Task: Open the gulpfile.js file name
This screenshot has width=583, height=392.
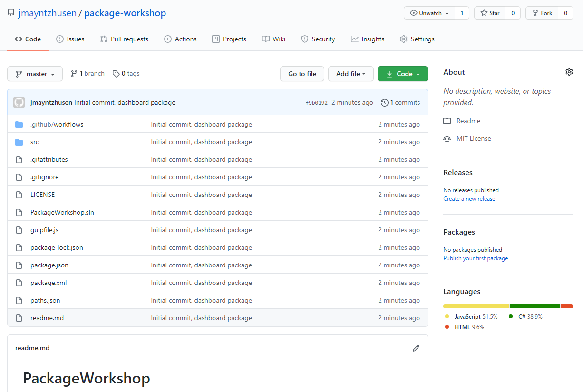Action: click(44, 230)
